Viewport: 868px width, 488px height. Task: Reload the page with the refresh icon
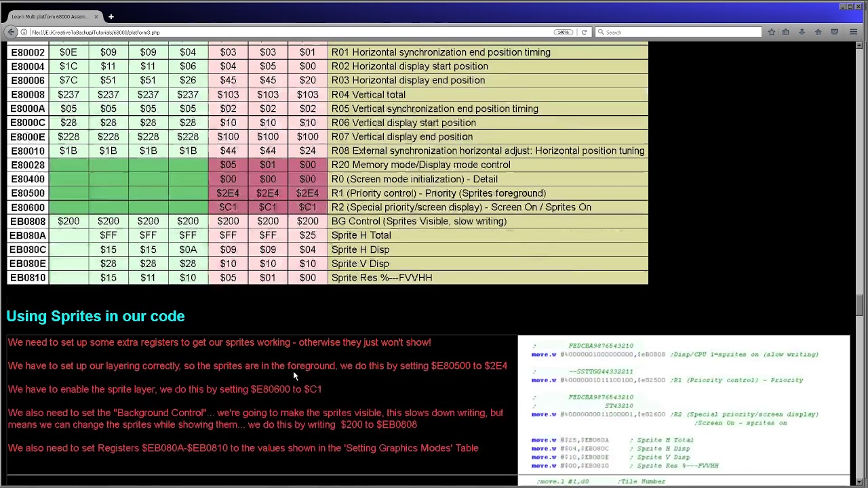(x=584, y=32)
